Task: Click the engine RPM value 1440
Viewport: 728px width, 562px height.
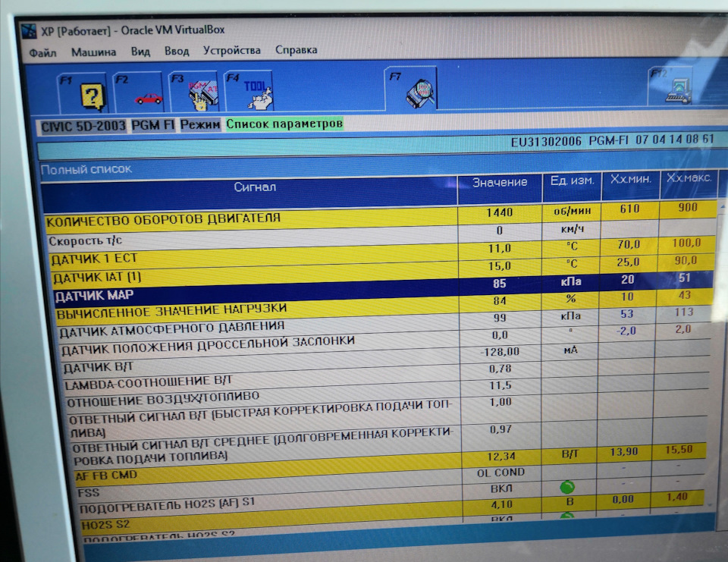Action: pos(500,212)
